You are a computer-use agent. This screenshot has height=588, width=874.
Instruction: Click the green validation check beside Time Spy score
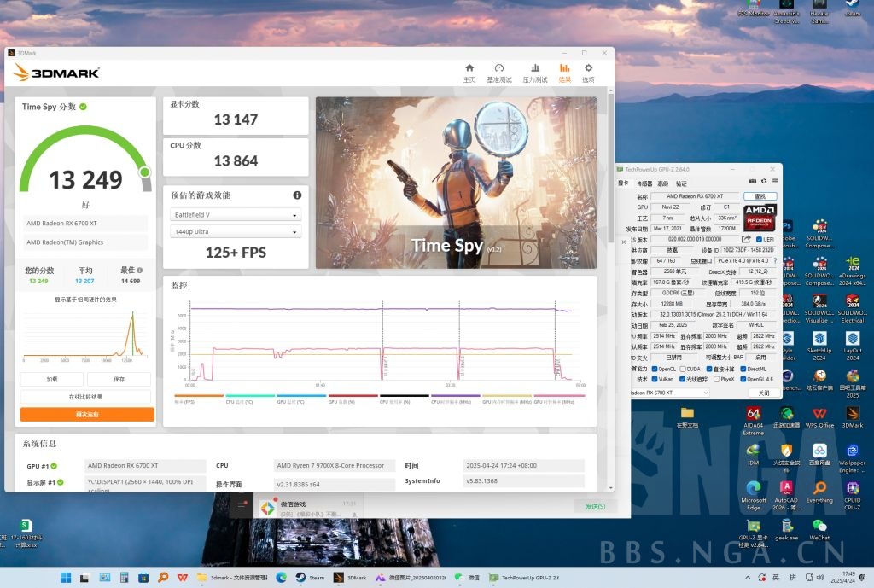(83, 107)
